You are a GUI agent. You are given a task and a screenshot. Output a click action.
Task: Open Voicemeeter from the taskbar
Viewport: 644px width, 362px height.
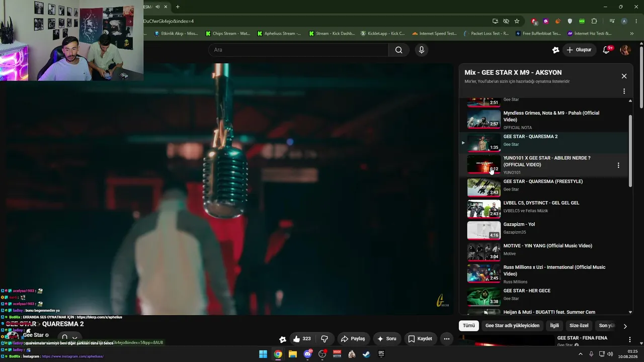[x=337, y=354]
